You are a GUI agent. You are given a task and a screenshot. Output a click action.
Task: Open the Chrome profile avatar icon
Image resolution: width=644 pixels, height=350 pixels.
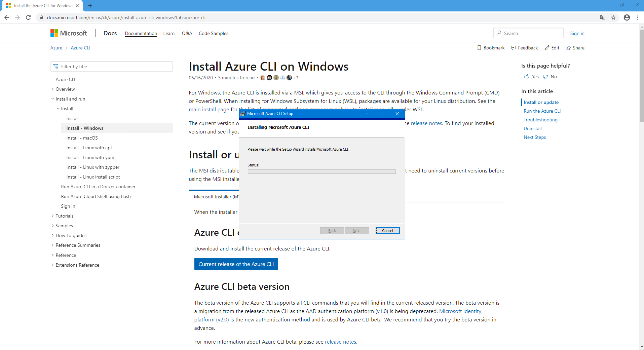point(627,17)
